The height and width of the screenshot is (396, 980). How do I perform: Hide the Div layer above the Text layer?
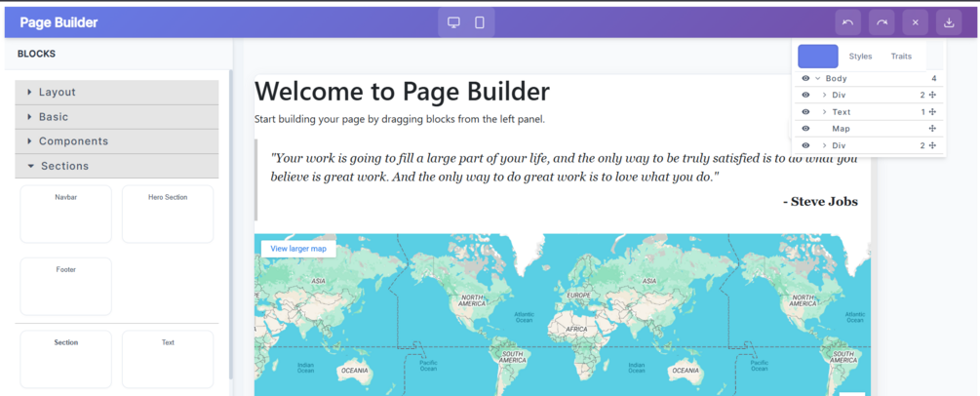point(805,95)
